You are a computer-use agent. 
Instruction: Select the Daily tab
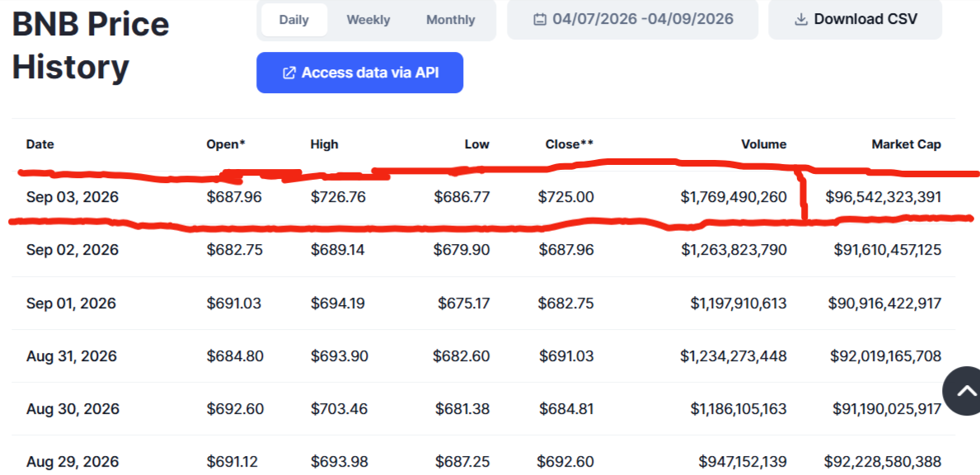[293, 19]
